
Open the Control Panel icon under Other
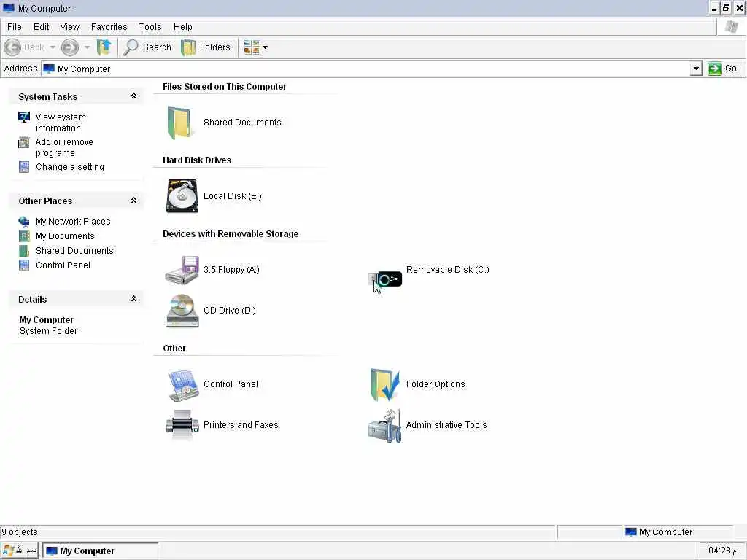(x=183, y=385)
